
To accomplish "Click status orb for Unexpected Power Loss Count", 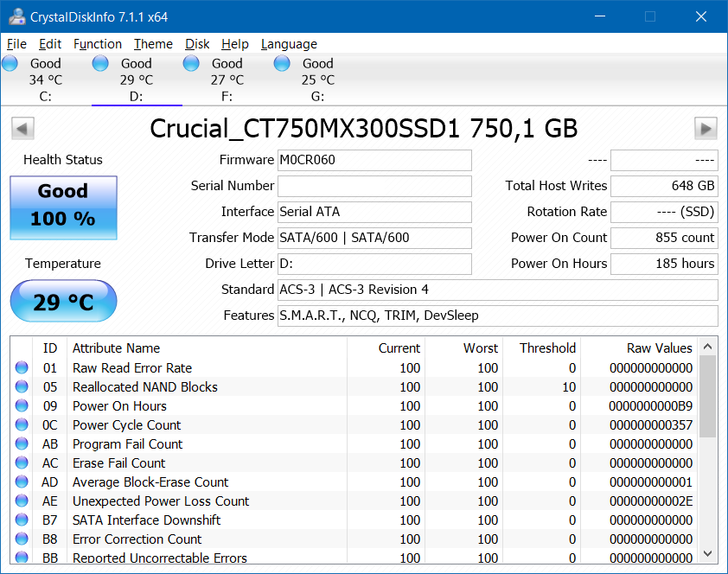I will (22, 501).
